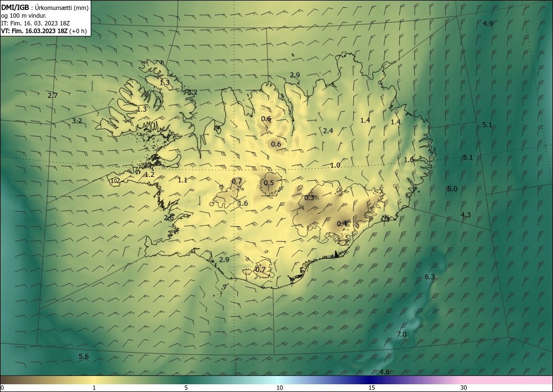553x392 pixels.
Task: Click the 'og 100 m vindur.' legend line
Action: (x=24, y=15)
